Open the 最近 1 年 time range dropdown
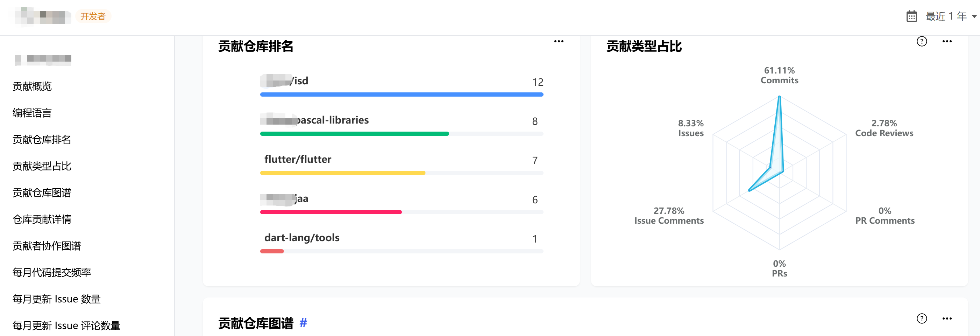Viewport: 980px width, 336px height. 950,16
